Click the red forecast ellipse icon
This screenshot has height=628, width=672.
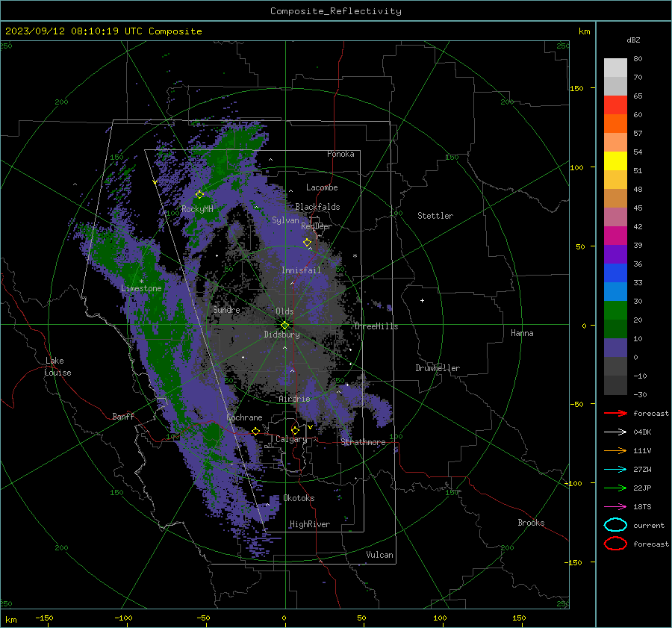coord(615,544)
